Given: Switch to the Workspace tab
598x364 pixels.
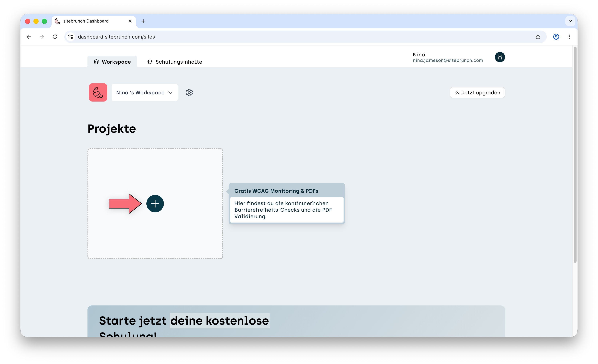Looking at the screenshot, I should (x=112, y=62).
